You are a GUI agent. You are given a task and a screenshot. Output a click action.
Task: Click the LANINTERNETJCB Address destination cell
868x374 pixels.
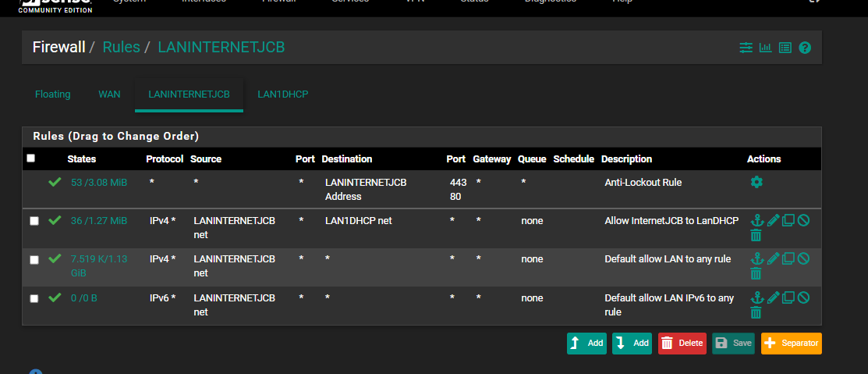(366, 190)
